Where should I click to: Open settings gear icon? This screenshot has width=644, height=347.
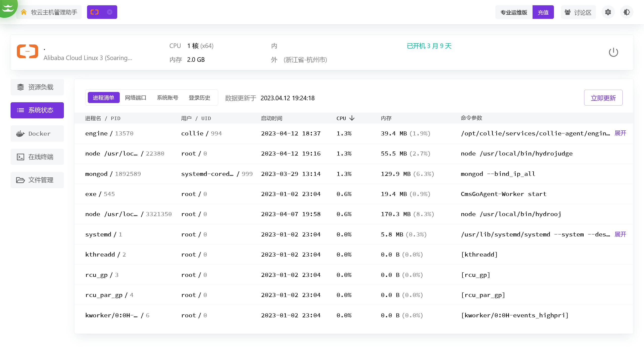(608, 12)
